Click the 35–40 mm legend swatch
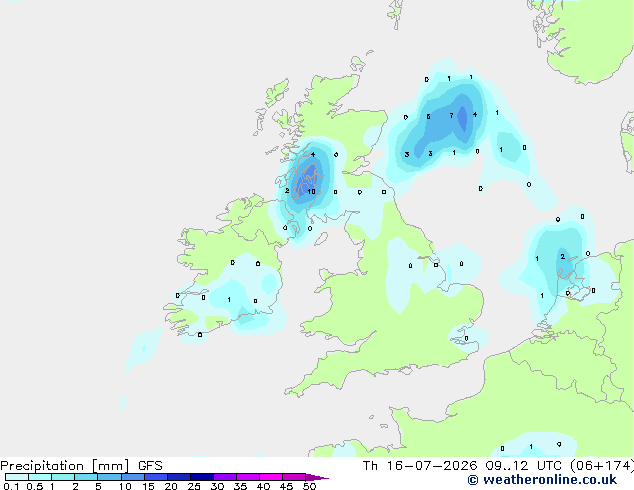634x490 pixels. click(248, 477)
